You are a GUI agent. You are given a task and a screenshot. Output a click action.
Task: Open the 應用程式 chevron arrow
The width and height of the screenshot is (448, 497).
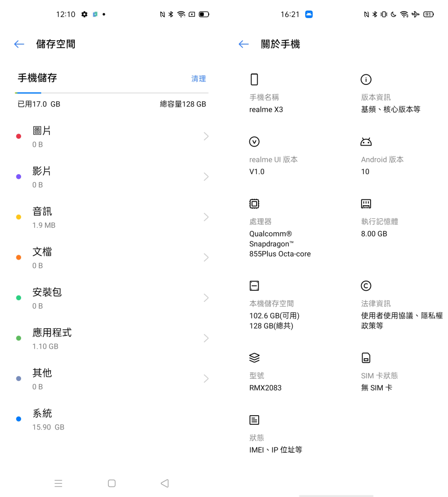[206, 338]
